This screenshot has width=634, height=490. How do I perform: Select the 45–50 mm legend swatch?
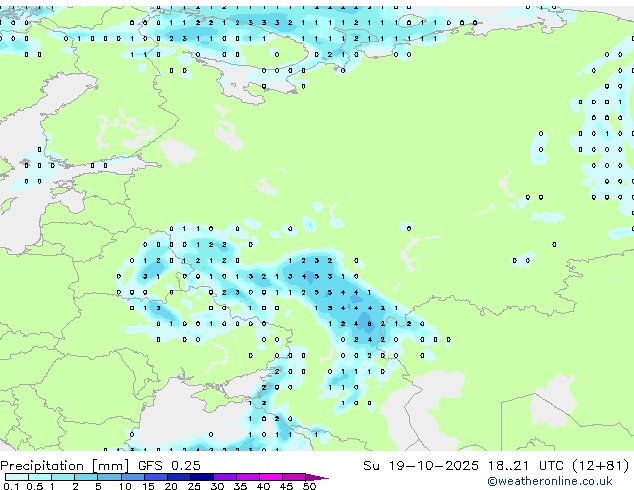294,477
